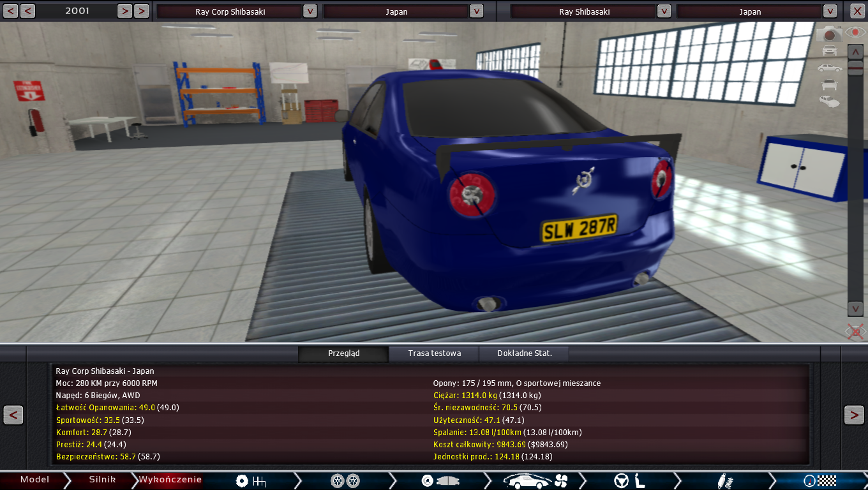
Task: Switch to the Trasa testowa tab
Action: coord(434,353)
